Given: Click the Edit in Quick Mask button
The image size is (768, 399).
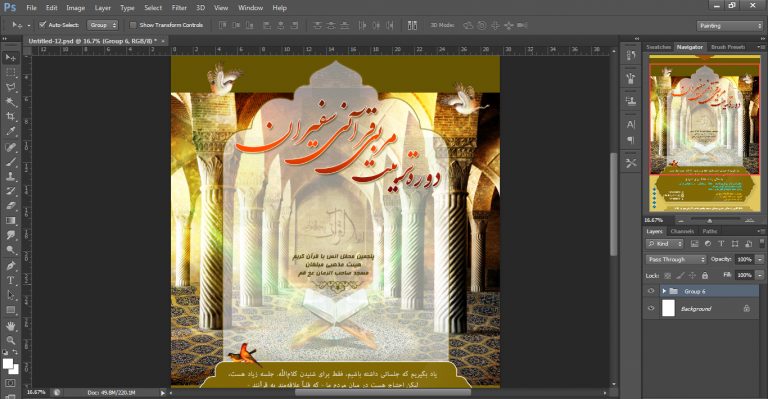Looking at the screenshot, I should click(x=10, y=383).
